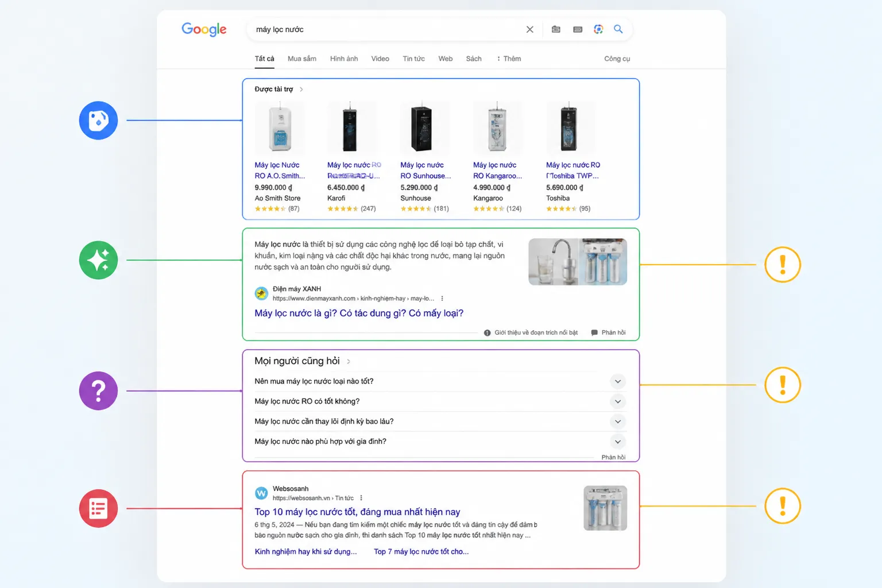The width and height of the screenshot is (882, 588).
Task: Expand 'Máy lọc nước RO có tốt không?'
Action: [x=440, y=401]
